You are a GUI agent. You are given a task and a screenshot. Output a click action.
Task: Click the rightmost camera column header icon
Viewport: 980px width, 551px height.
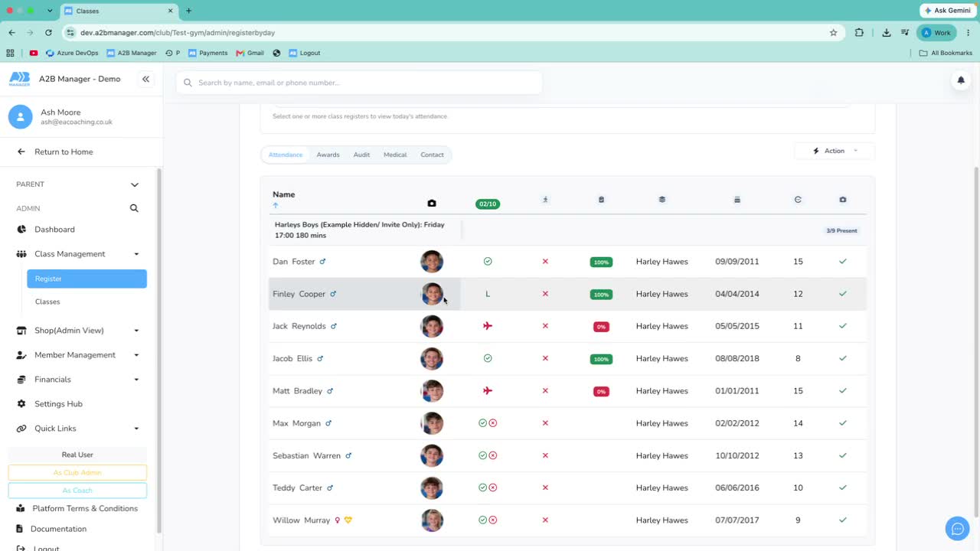(x=843, y=200)
